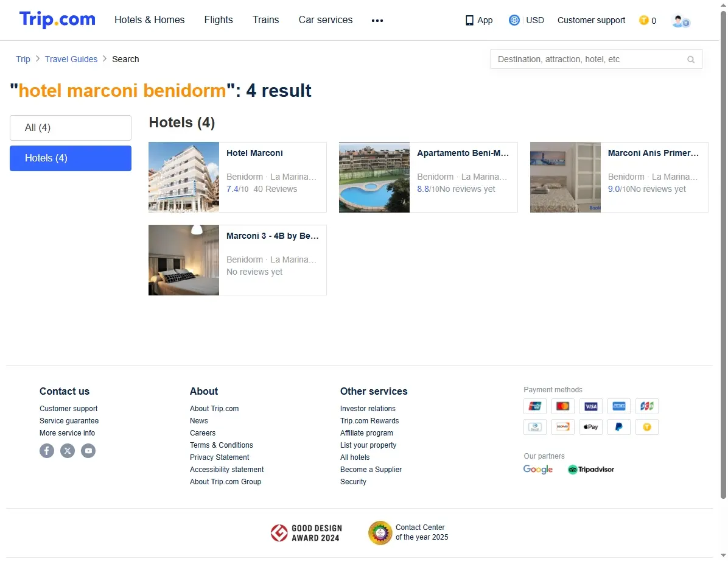The width and height of the screenshot is (728, 561).
Task: Open List your property link
Action: tap(368, 445)
